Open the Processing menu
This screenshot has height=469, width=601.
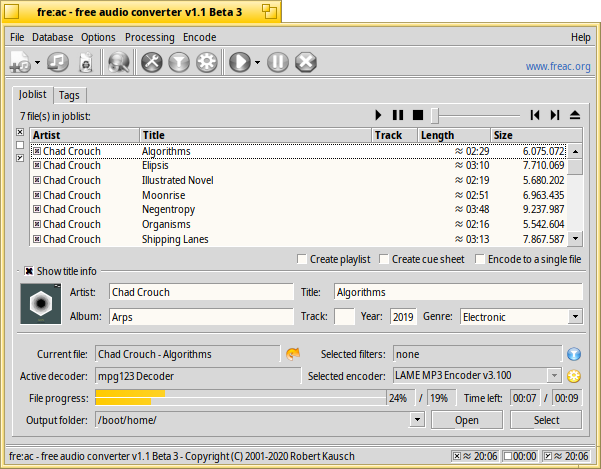[149, 37]
